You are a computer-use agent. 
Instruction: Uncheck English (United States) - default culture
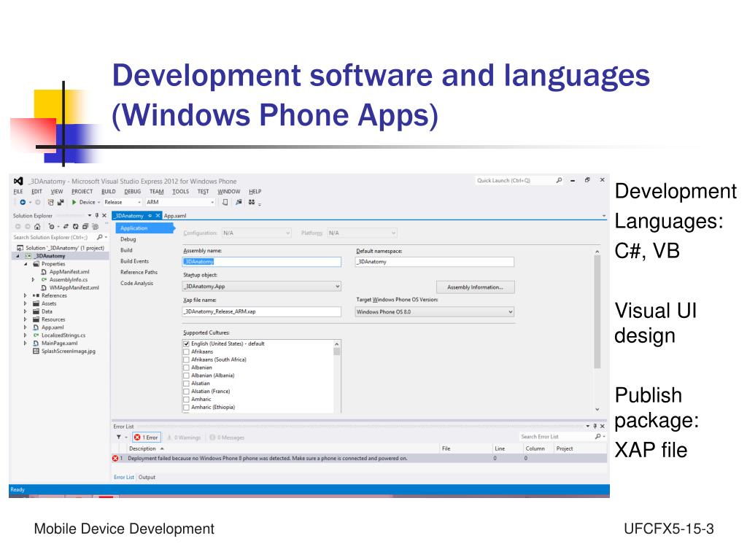pyautogui.click(x=186, y=344)
